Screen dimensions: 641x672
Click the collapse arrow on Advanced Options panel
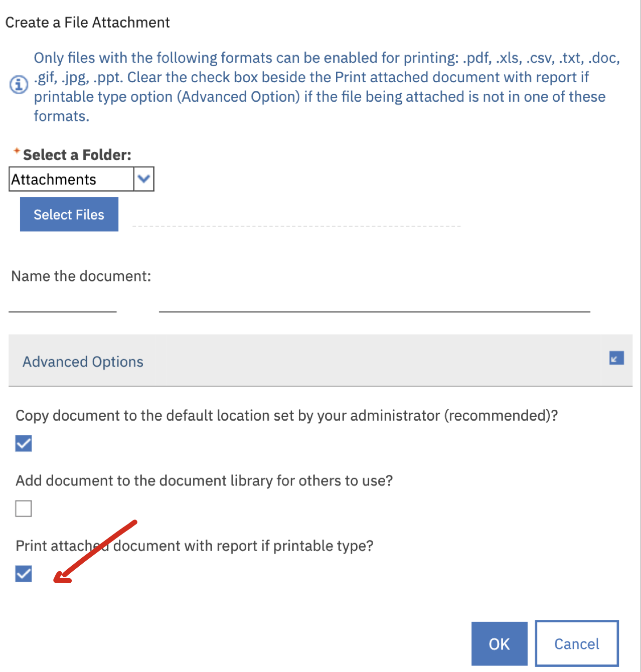tap(615, 358)
